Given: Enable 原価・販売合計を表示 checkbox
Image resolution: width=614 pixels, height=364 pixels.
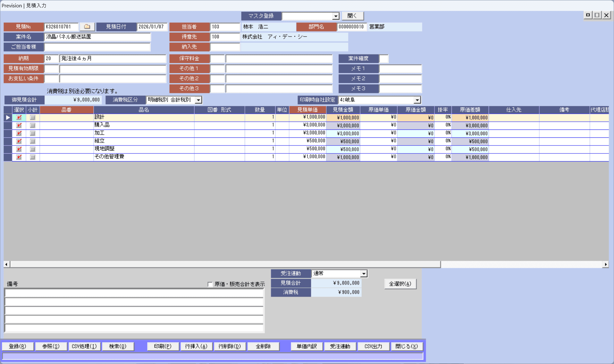Looking at the screenshot, I should [x=210, y=284].
